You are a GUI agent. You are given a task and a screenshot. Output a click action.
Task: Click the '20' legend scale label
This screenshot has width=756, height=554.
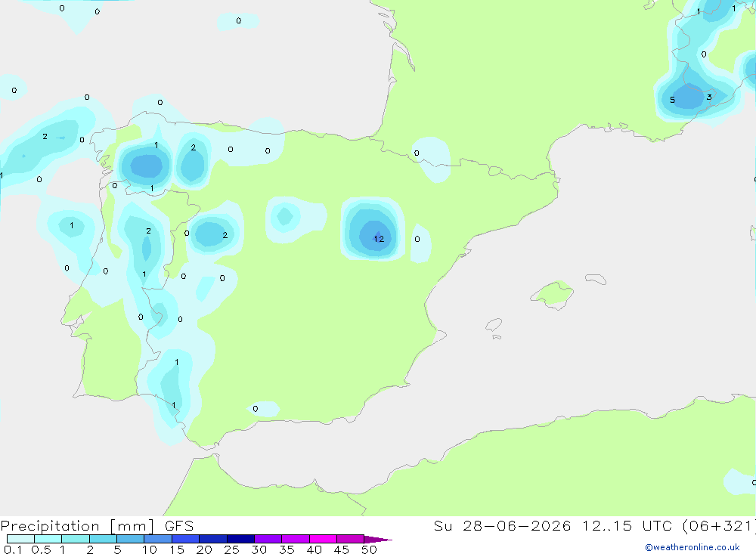point(204,549)
